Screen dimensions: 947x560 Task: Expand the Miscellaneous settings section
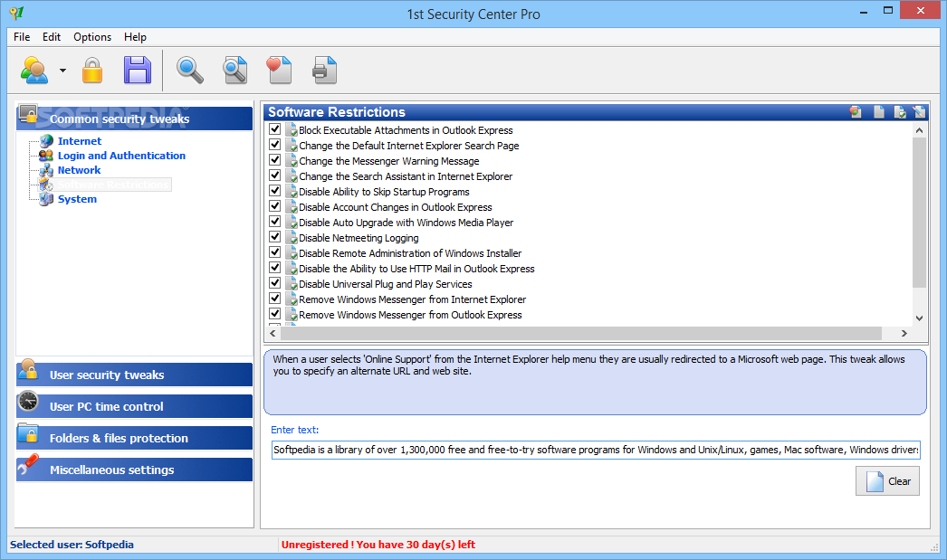[x=134, y=470]
